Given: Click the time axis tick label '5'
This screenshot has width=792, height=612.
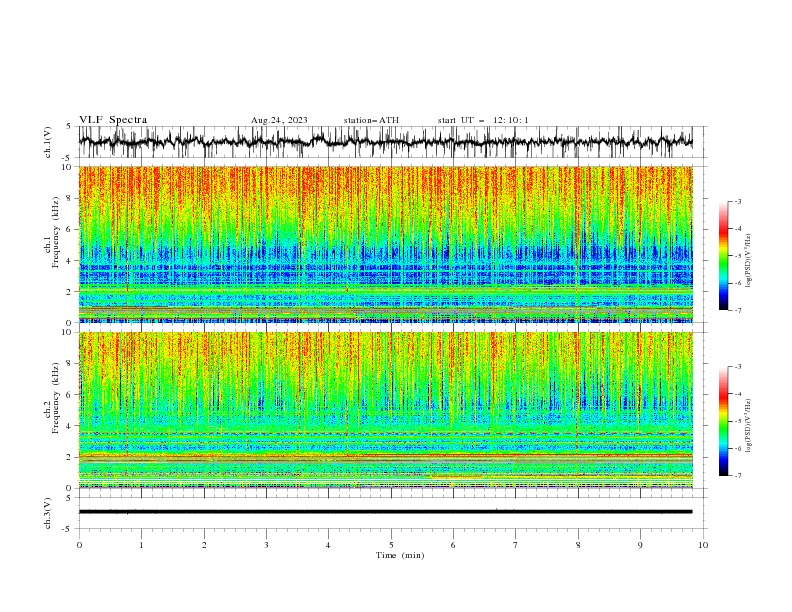Looking at the screenshot, I should point(391,545).
